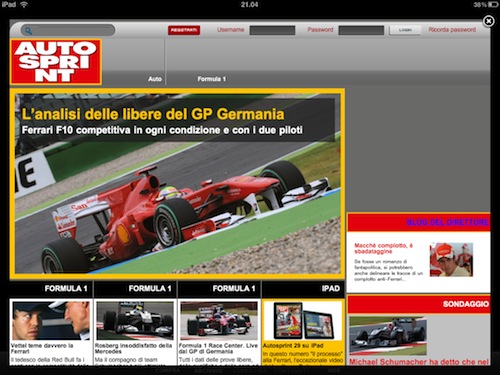Focus the Username input field
The image size is (500, 375).
pyautogui.click(x=272, y=30)
